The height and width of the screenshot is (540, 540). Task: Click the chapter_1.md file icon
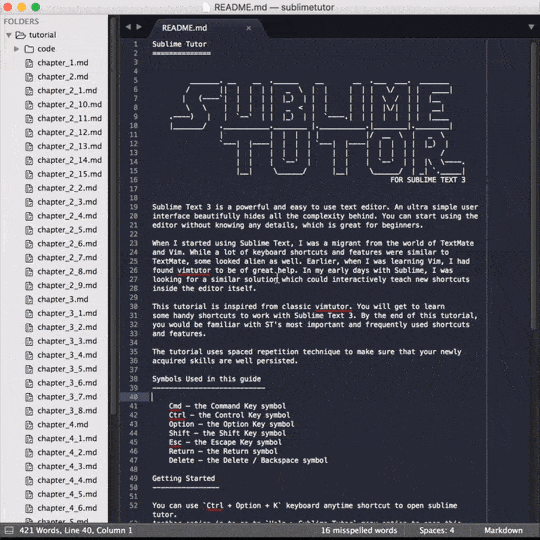pos(29,63)
